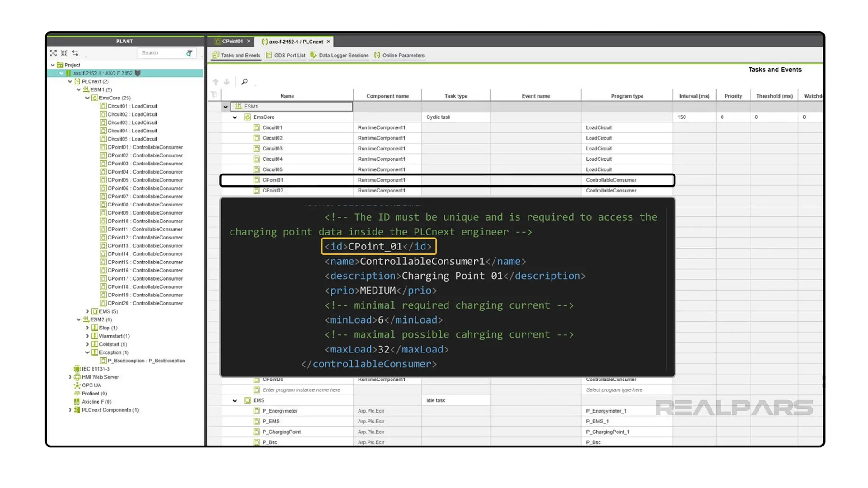Collapse the EmsCore (25) tree node

pyautogui.click(x=87, y=98)
